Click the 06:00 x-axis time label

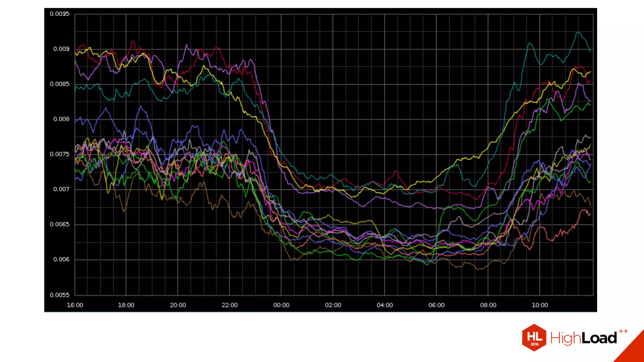coord(436,305)
